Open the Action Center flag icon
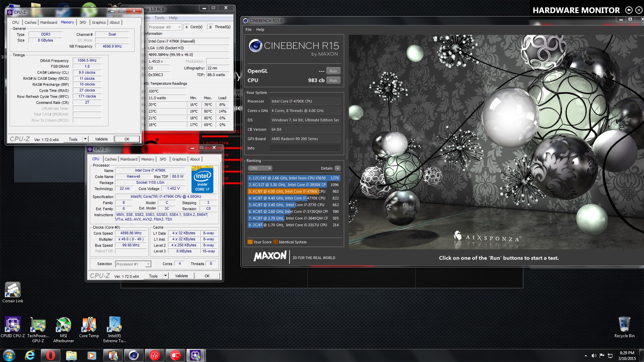 pyautogui.click(x=602, y=355)
